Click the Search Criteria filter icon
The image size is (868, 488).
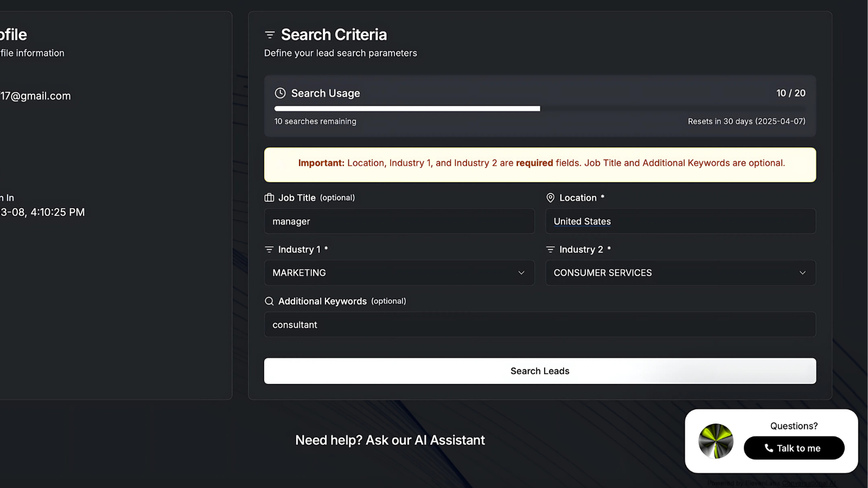tap(270, 35)
